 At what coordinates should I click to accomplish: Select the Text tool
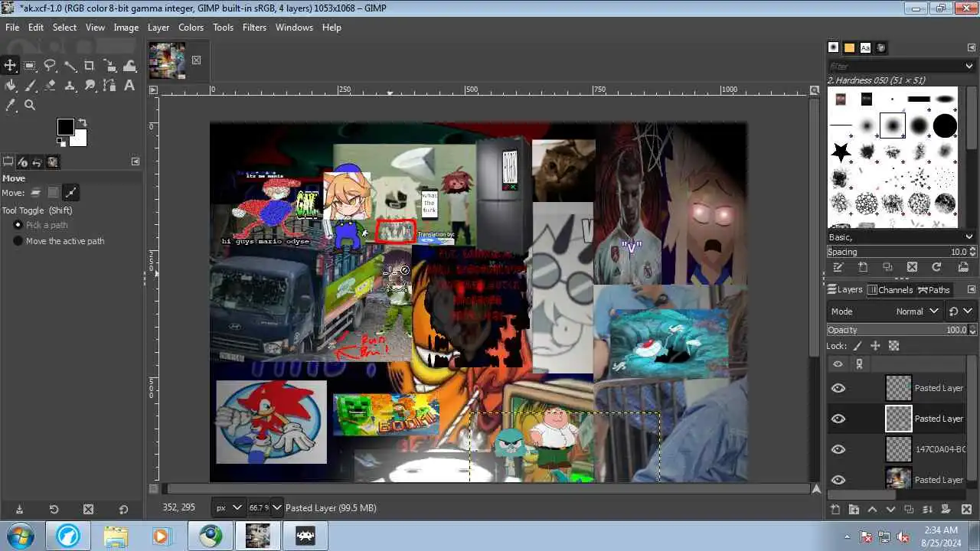129,86
